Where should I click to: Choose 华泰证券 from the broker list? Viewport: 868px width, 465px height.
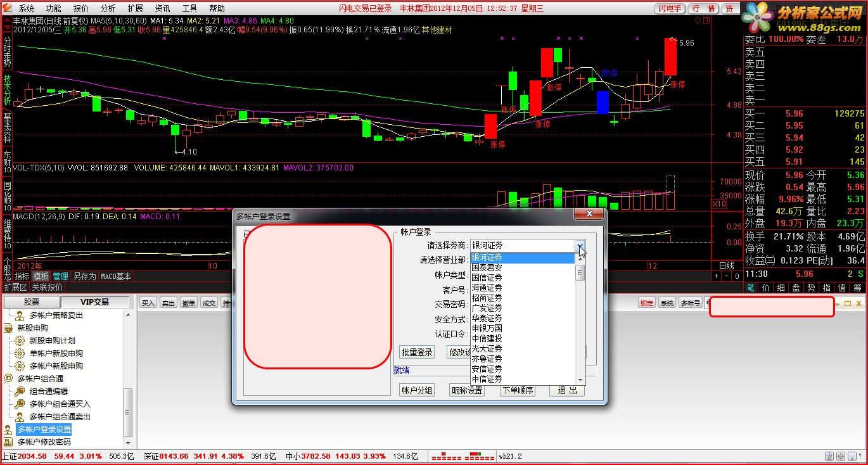tap(522, 319)
